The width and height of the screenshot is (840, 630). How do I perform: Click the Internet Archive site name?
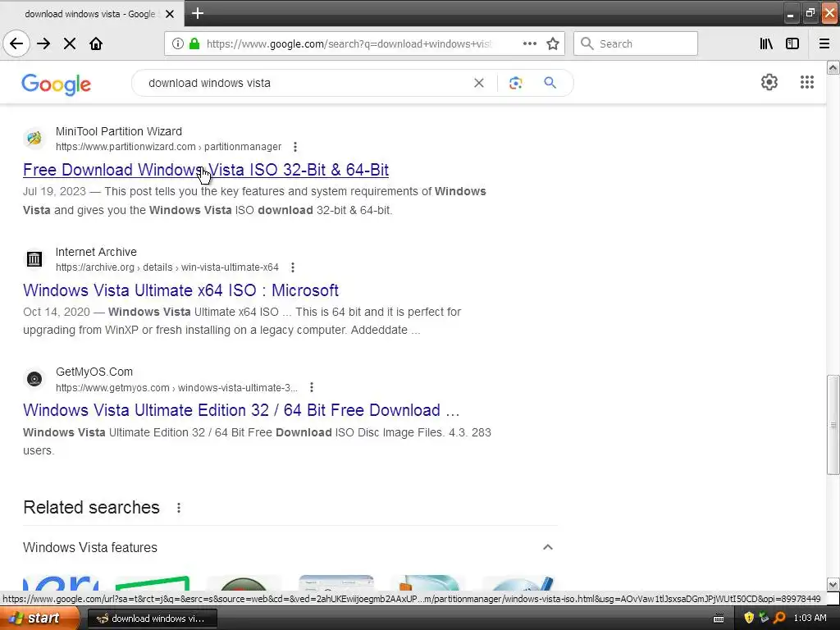pos(96,252)
